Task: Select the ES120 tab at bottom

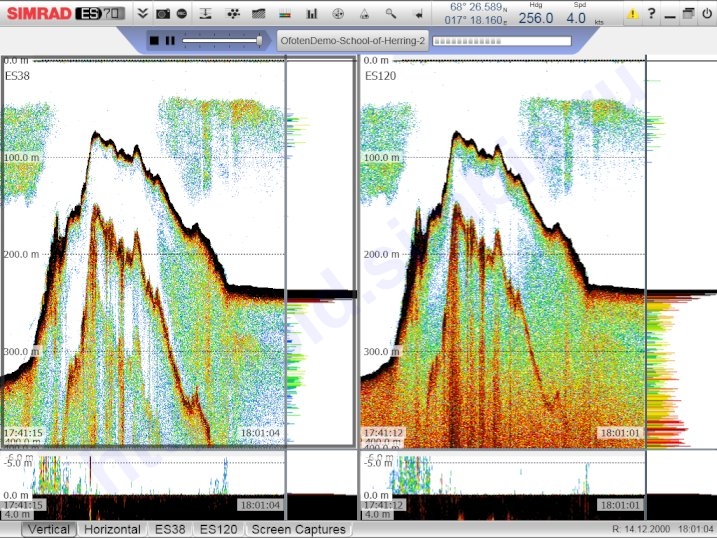Action: 218,529
